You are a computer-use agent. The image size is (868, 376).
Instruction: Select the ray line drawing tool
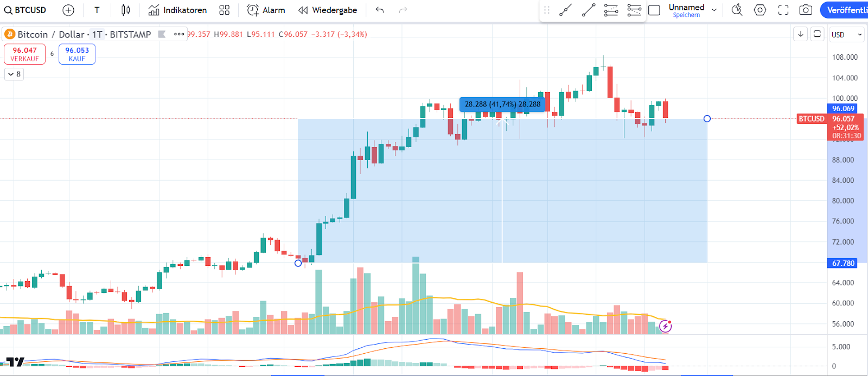[566, 10]
